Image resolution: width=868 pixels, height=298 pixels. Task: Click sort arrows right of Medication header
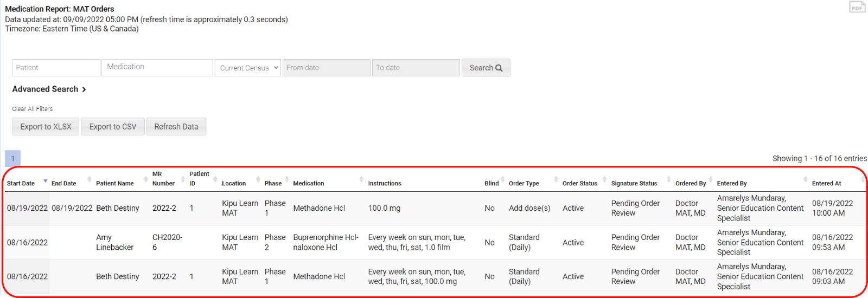pos(361,179)
